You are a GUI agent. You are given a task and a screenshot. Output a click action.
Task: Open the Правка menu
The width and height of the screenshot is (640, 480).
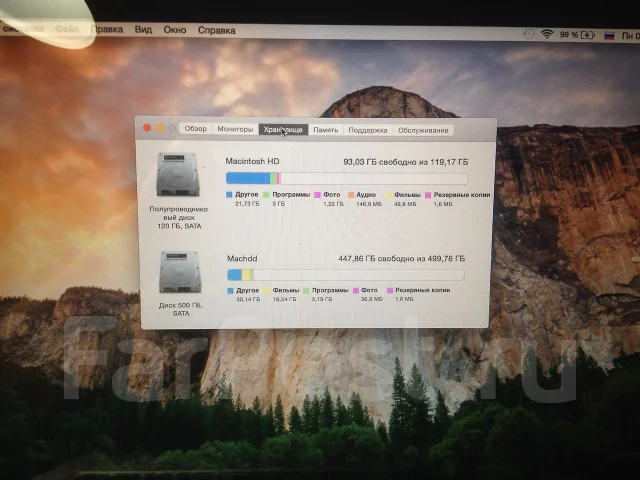(107, 29)
